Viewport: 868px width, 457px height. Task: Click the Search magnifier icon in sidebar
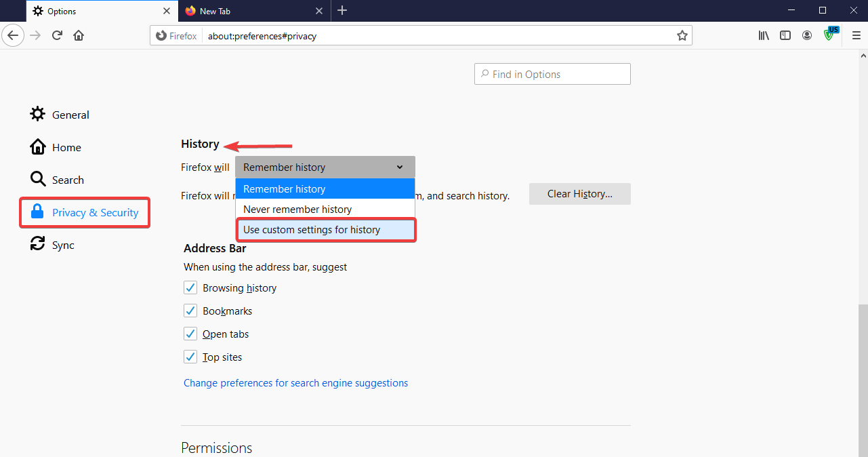point(37,179)
